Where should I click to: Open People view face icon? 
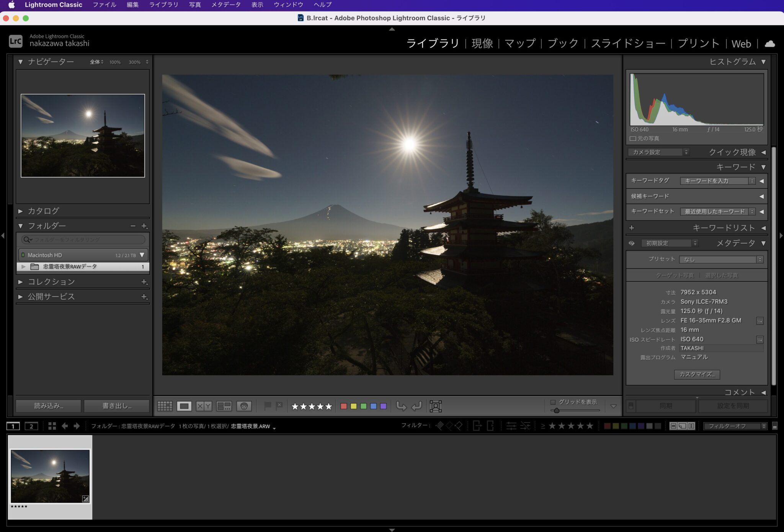(244, 406)
